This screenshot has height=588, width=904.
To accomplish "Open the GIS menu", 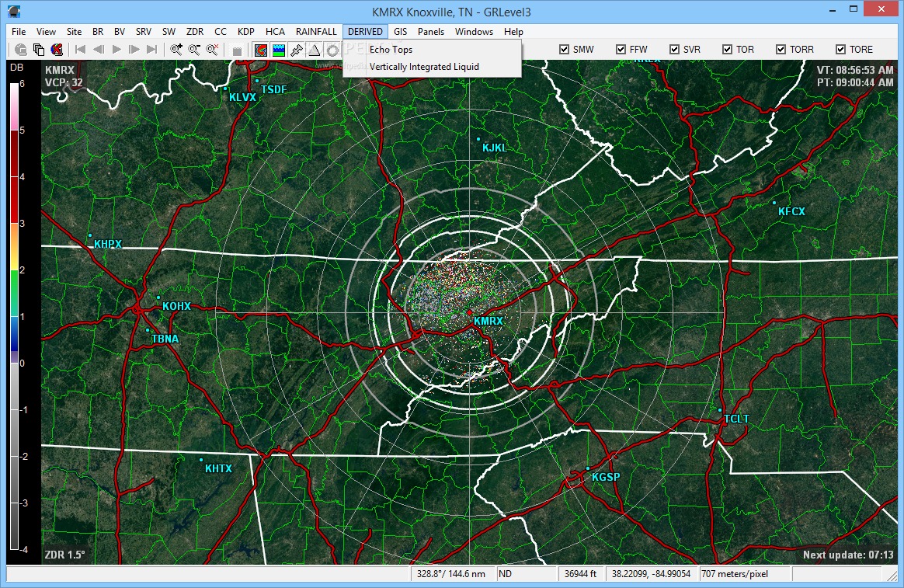I will point(400,32).
